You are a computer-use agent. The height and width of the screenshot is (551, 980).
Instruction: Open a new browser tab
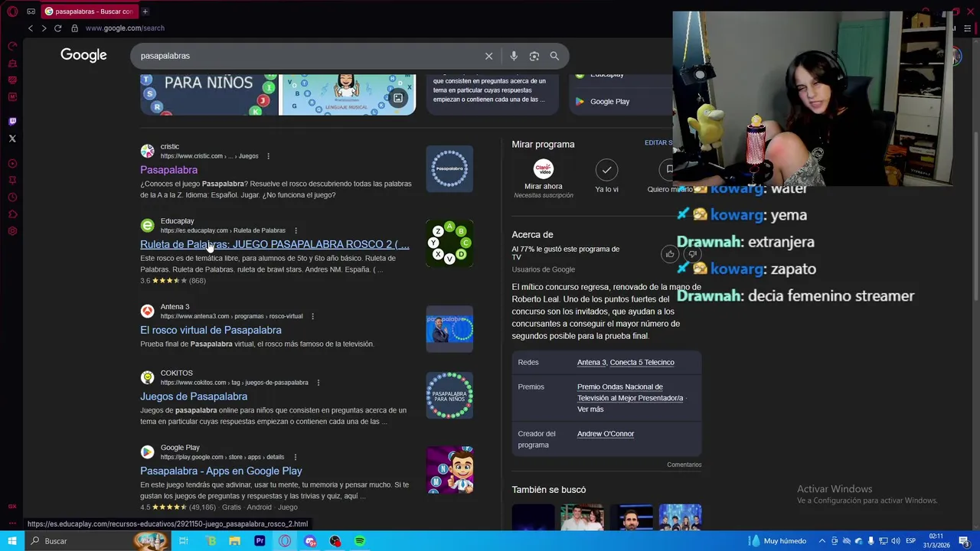145,11
